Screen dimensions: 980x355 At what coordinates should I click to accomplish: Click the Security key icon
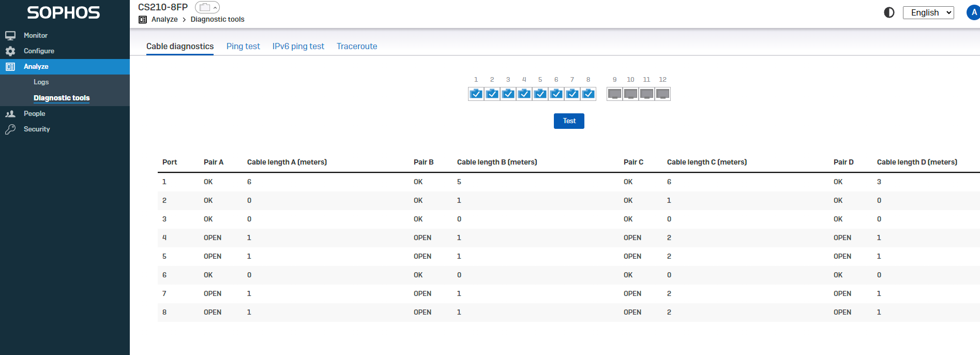pos(10,129)
